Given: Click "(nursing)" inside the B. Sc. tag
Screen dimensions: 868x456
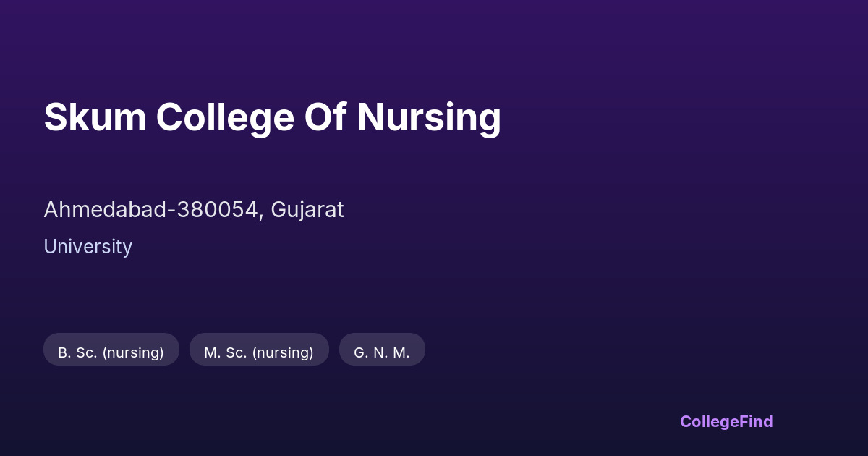Looking at the screenshot, I should (133, 352).
